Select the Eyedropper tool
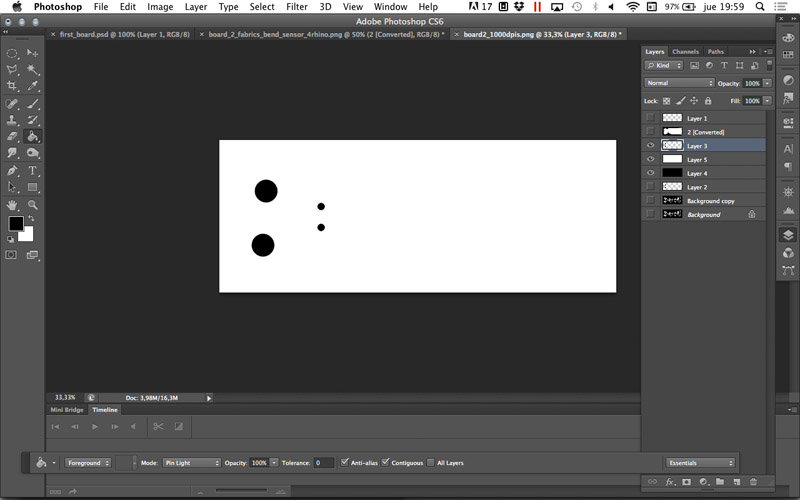800x500 pixels. tap(33, 86)
